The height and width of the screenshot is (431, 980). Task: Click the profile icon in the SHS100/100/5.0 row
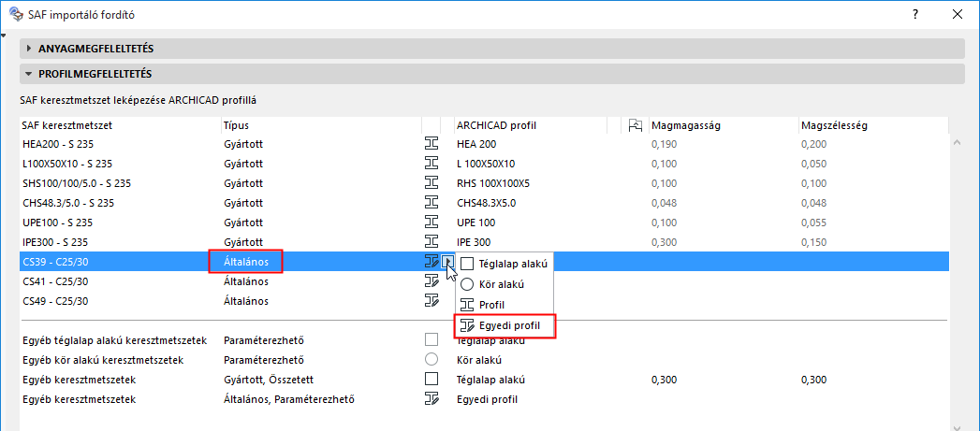431,183
